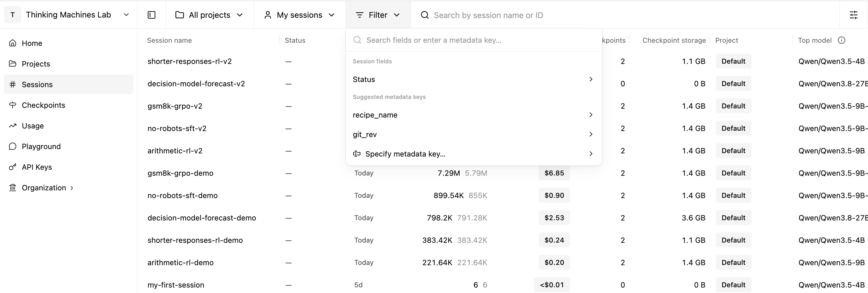Click the 3.6 GB checkpoint storage value
The image size is (868, 293).
click(x=693, y=218)
